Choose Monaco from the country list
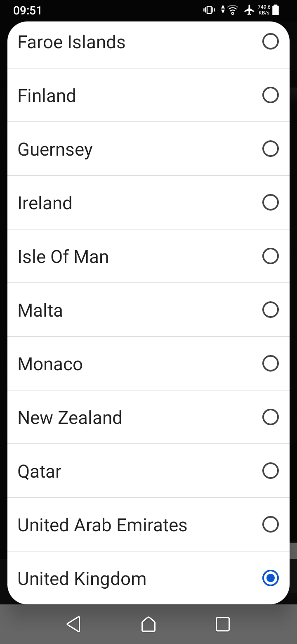This screenshot has width=297, height=644. (50, 364)
